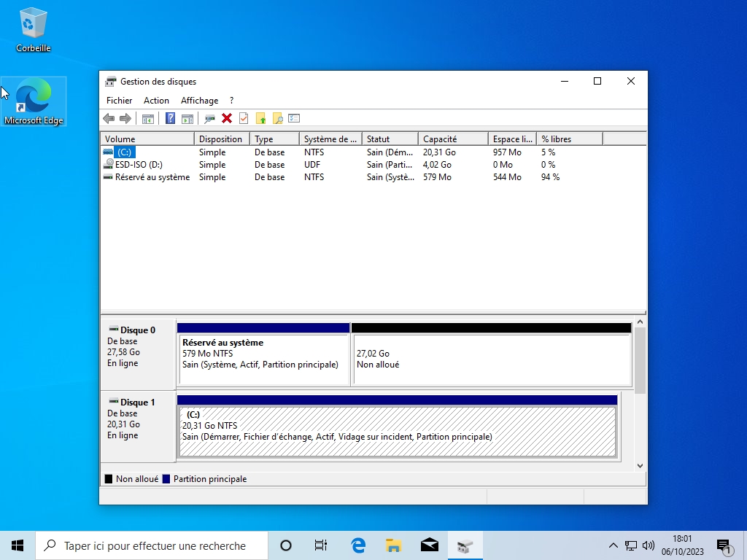Image resolution: width=747 pixels, height=560 pixels.
Task: Click the red X delete icon
Action: 227,118
